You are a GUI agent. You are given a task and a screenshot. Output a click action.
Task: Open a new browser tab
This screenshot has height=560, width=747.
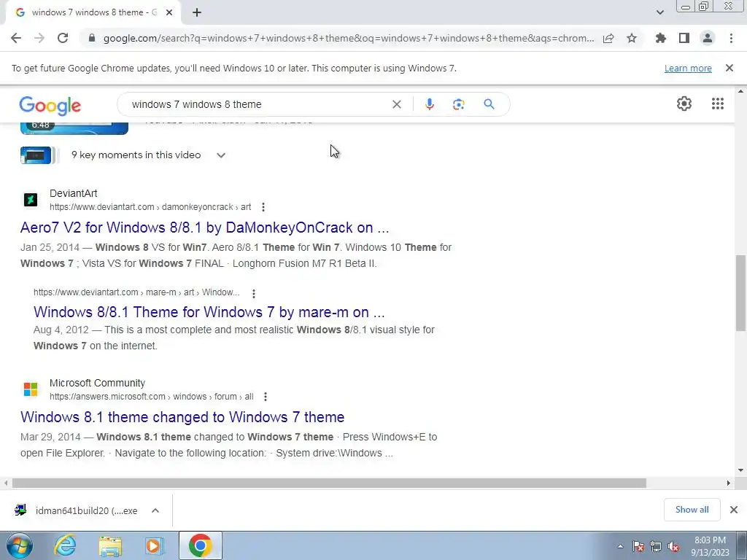pyautogui.click(x=197, y=13)
